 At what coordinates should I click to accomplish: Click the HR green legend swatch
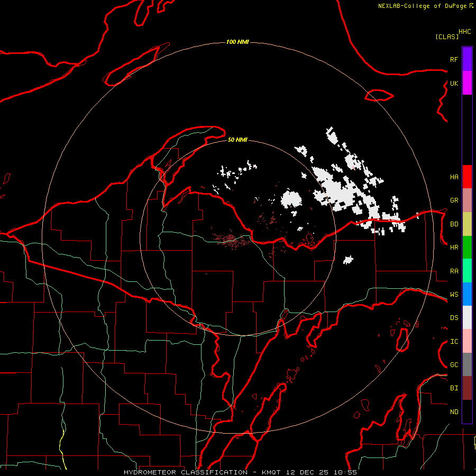coord(467,248)
